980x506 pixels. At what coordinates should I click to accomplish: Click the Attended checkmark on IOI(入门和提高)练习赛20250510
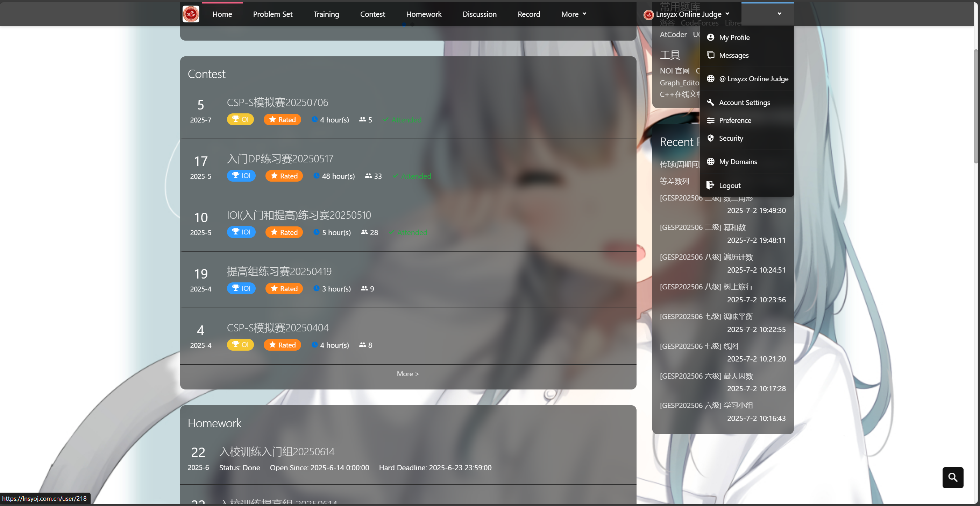click(x=392, y=232)
